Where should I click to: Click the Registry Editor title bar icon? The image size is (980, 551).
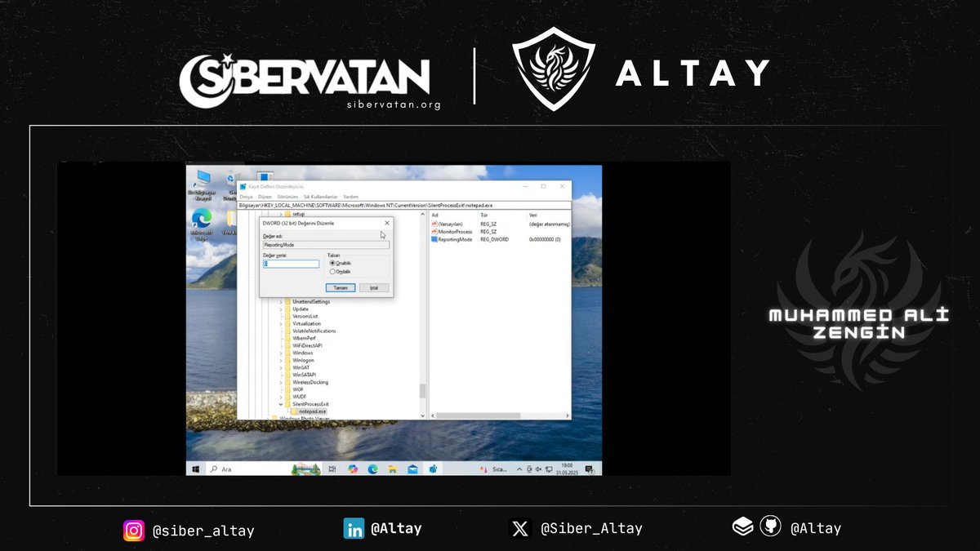coord(243,187)
